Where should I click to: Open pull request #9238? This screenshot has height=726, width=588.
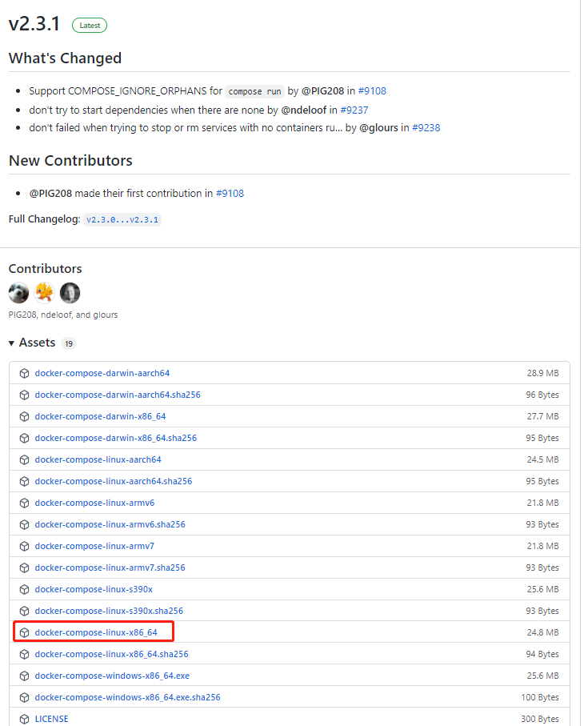(426, 128)
